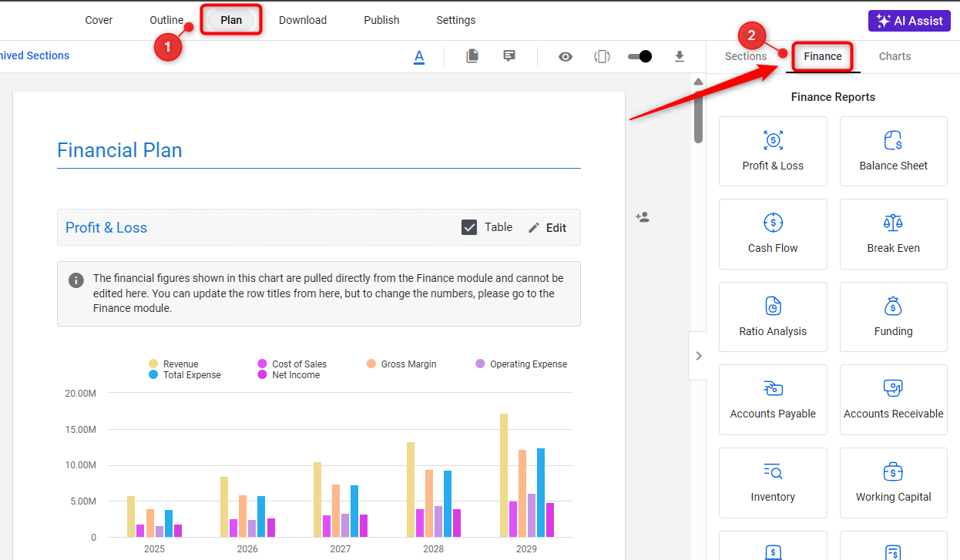Collapse the right panel with the chevron arrow
Viewport: 960px width, 560px height.
[698, 356]
